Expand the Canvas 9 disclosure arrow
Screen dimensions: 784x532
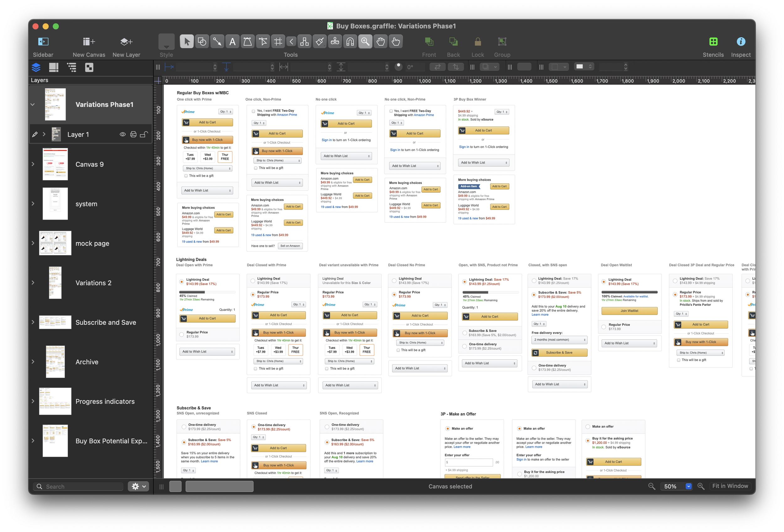tap(33, 164)
